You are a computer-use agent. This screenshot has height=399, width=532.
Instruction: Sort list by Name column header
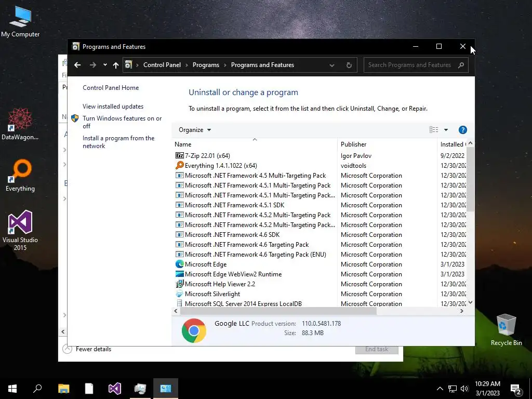click(255, 144)
